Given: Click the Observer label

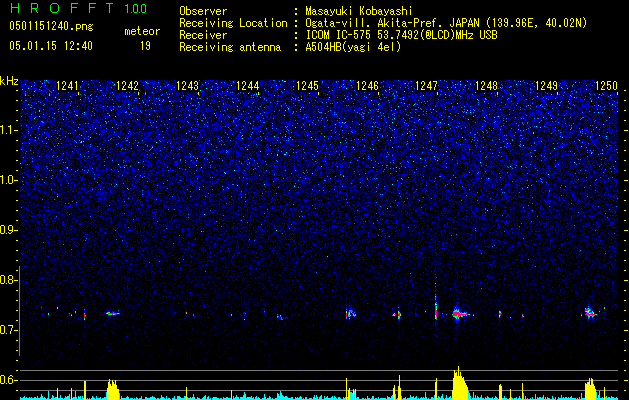Looking at the screenshot, I should pyautogui.click(x=203, y=11).
